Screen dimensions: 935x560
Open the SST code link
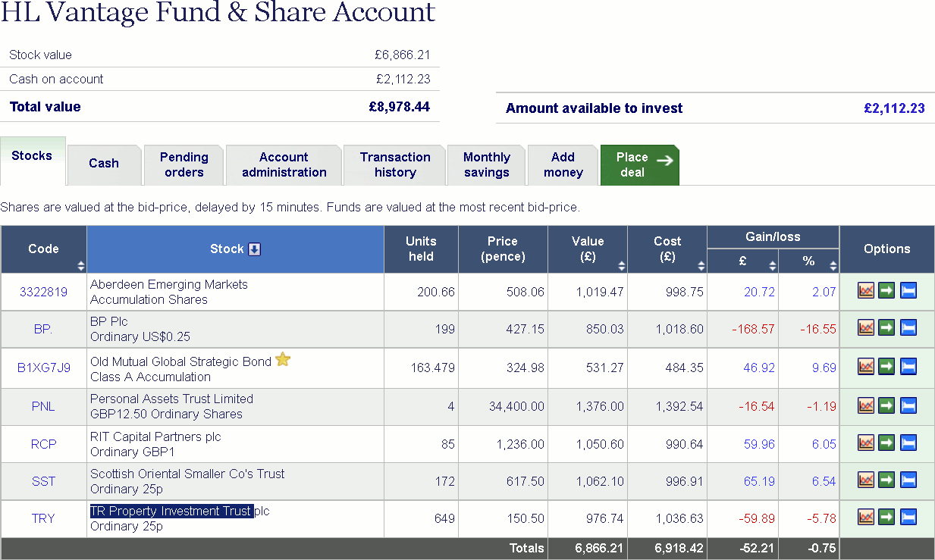point(43,481)
